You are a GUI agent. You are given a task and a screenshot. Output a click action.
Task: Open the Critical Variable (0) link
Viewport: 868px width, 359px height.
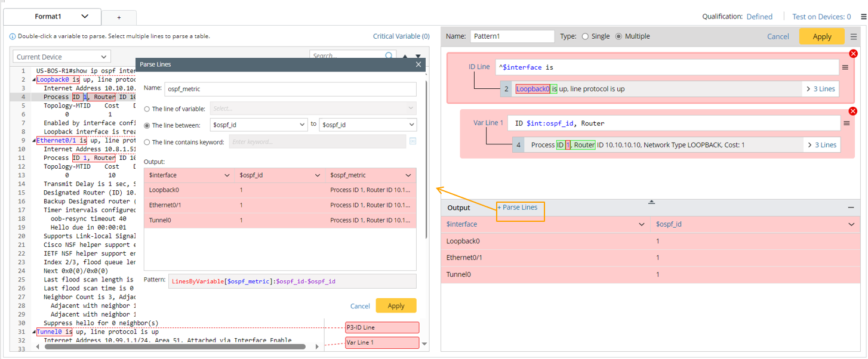[x=401, y=36]
